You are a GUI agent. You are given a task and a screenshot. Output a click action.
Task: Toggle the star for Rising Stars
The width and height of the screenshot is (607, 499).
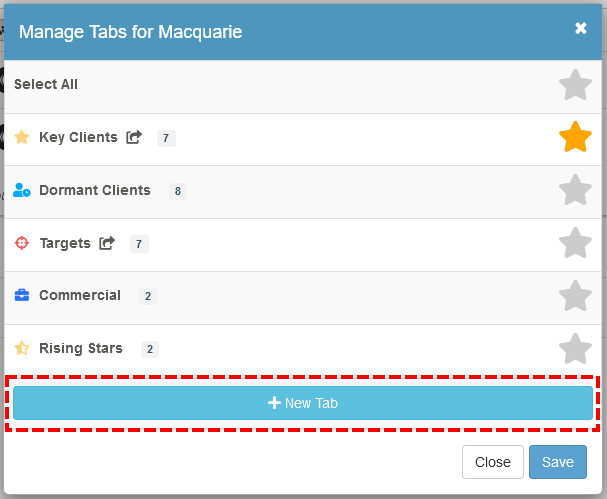coord(575,349)
